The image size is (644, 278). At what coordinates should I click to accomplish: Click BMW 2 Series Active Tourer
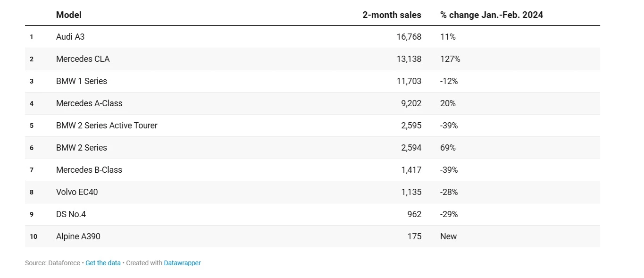coord(107,125)
